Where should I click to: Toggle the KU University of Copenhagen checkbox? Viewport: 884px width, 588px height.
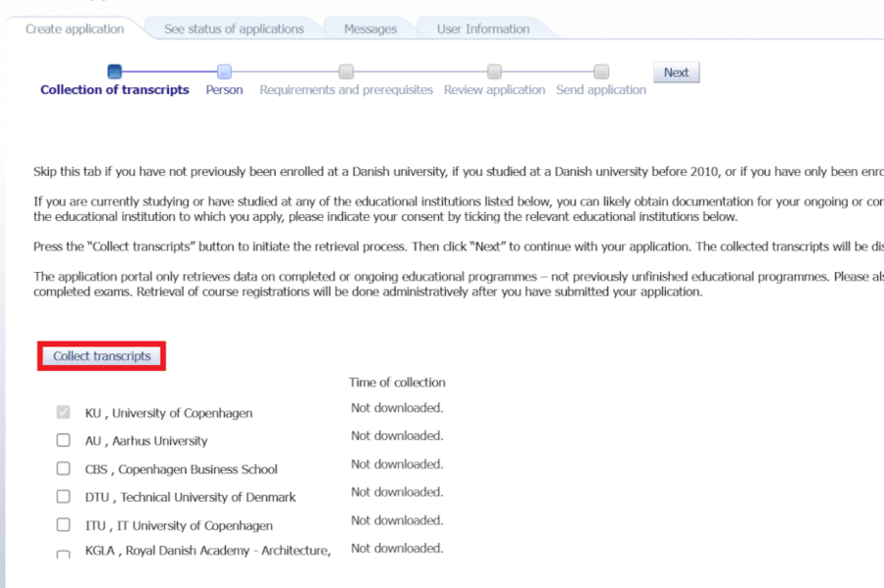[x=64, y=413]
